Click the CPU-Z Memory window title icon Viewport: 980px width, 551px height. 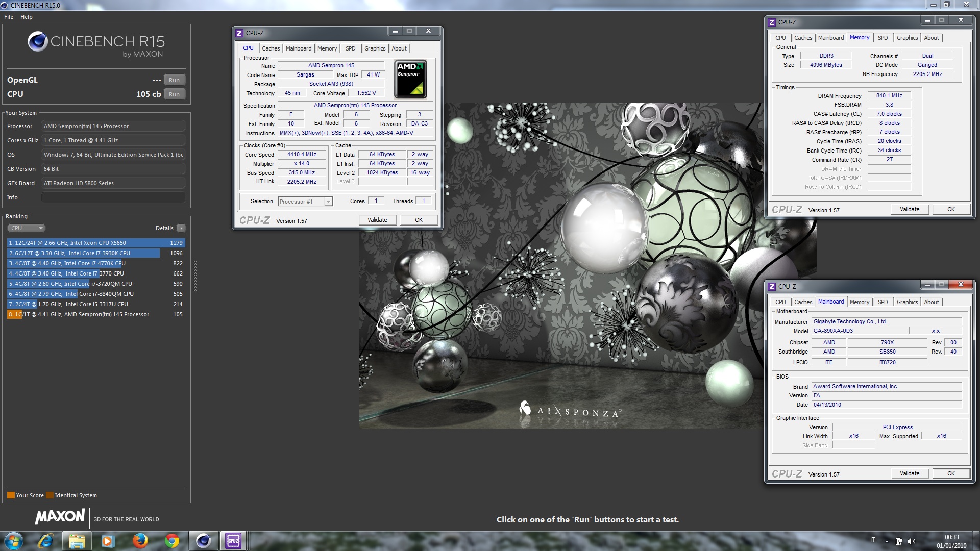[772, 22]
